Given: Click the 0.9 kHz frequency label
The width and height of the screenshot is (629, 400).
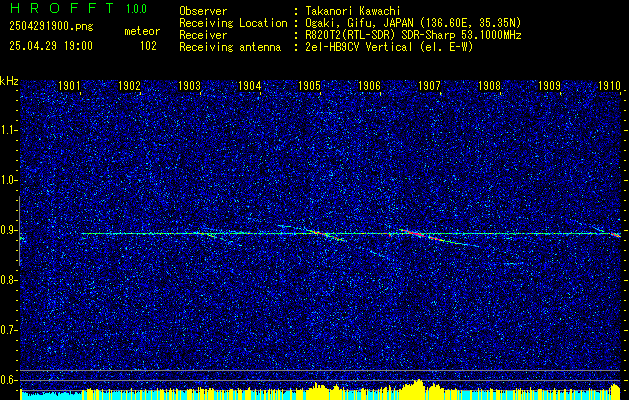Looking at the screenshot, I should pyautogui.click(x=9, y=230).
